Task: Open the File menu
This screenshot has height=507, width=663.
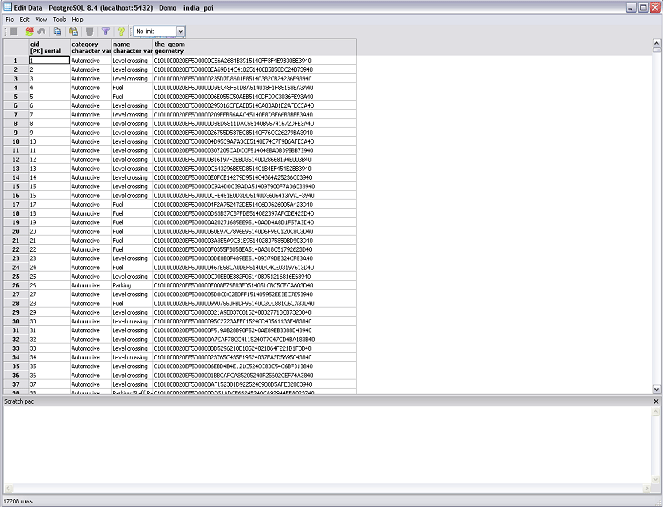Action: pos(9,19)
